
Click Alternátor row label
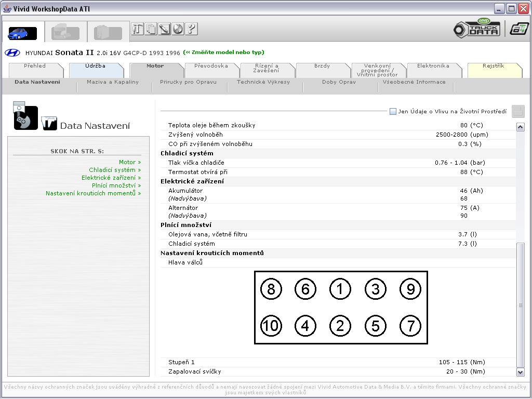[x=183, y=208]
